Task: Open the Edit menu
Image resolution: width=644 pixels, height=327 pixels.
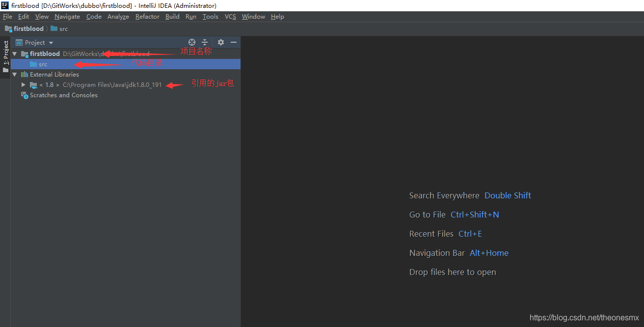Action: tap(24, 17)
